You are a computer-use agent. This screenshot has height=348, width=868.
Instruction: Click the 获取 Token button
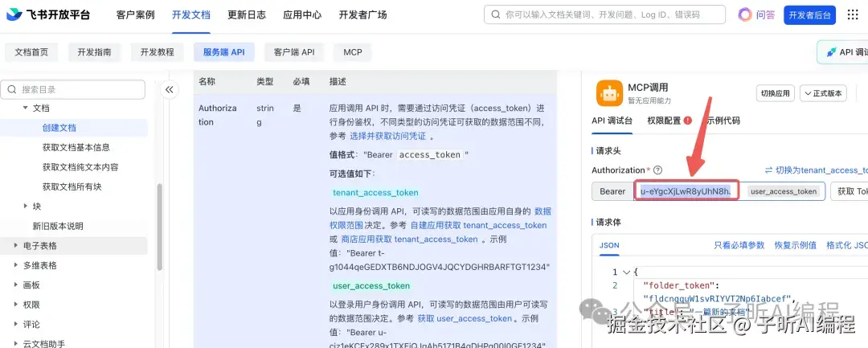tap(850, 191)
